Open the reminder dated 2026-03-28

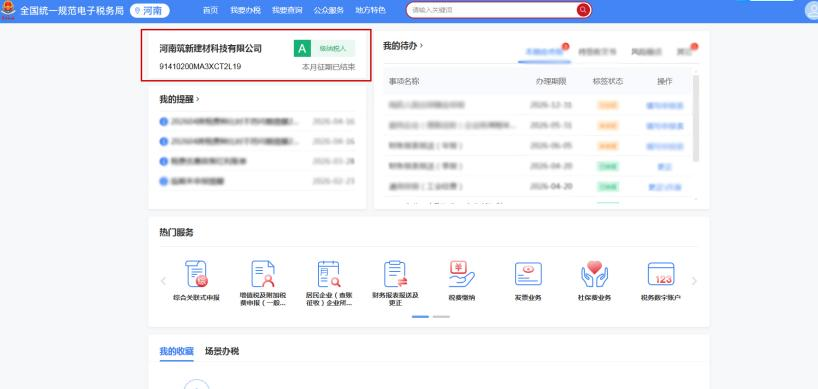point(257,162)
